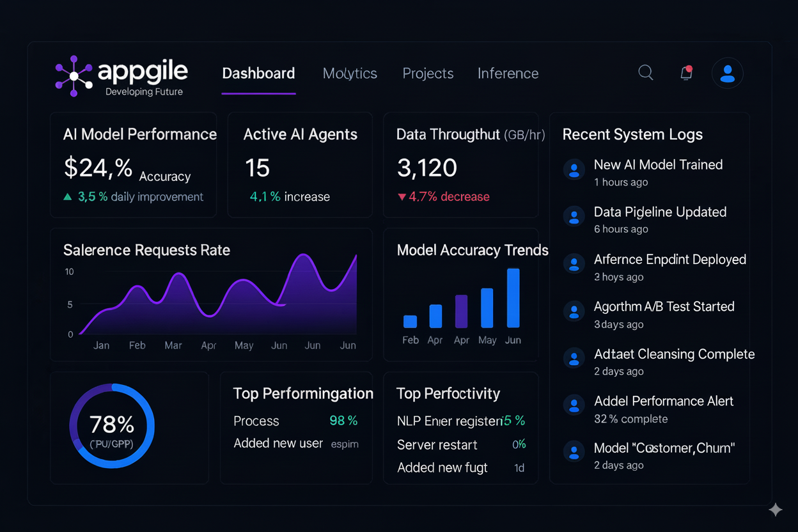Click the avatar beside "Arfence Enpdint Deployed"

coord(574,264)
